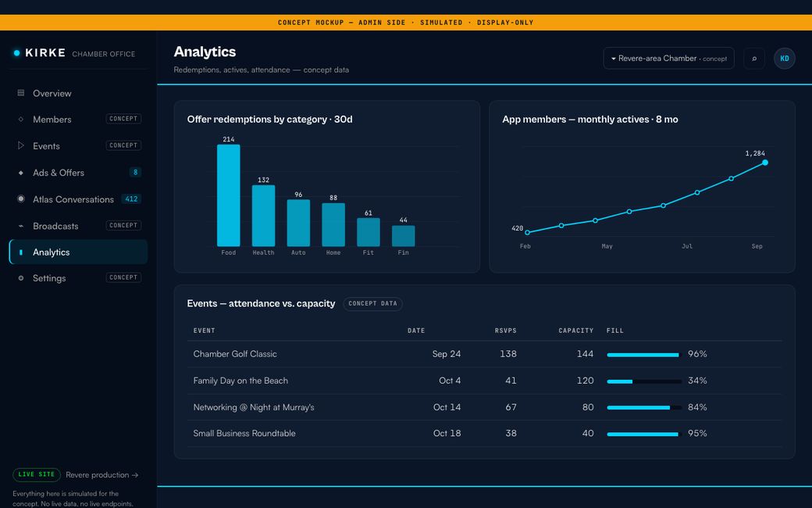Click the Analytics page heading

(x=205, y=52)
